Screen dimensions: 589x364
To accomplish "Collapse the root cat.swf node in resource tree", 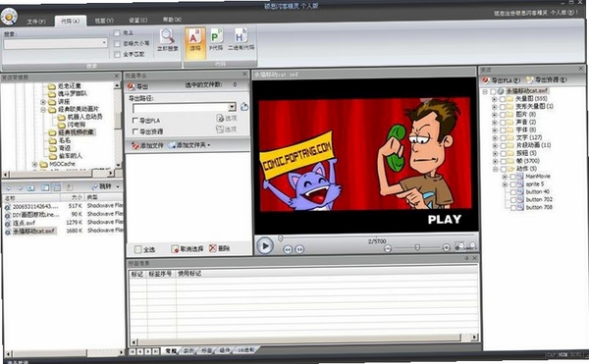I will tap(485, 91).
